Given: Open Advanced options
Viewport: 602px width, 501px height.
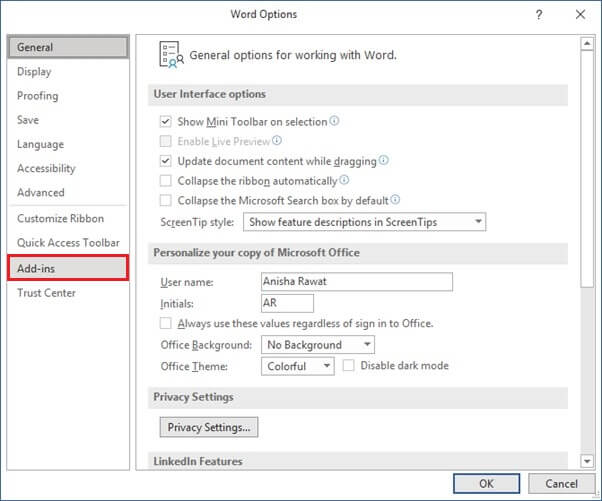Looking at the screenshot, I should pos(68,193).
